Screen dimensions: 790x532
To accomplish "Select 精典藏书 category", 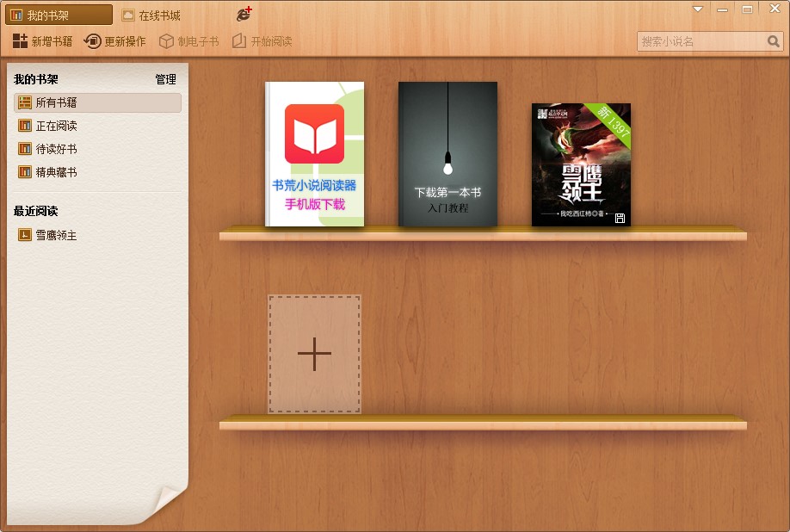I will [x=56, y=172].
